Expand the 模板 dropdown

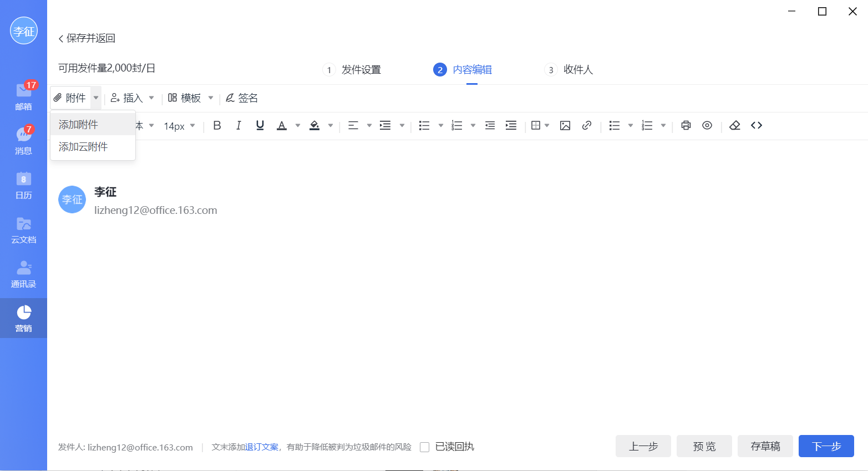point(211,98)
